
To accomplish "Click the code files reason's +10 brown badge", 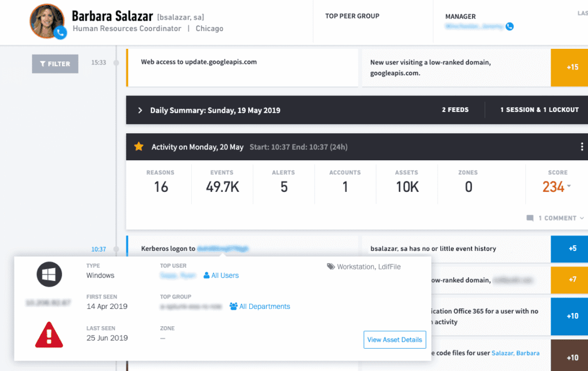I will 569,355.
